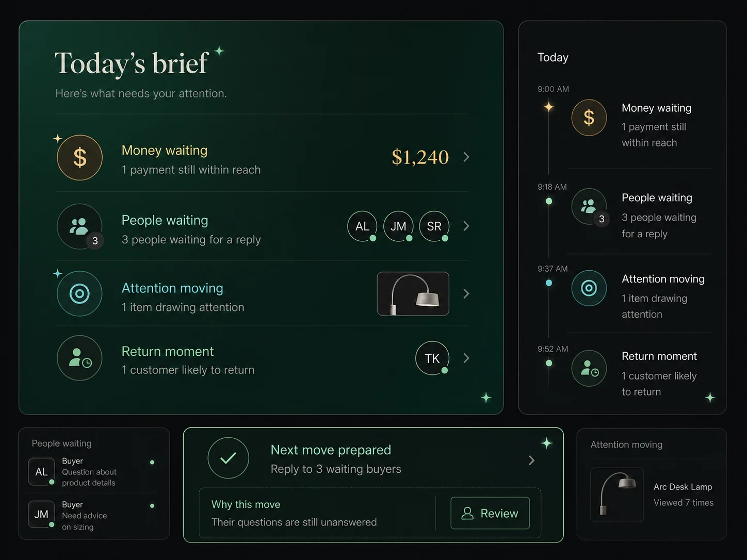Select the 9:00 AM timeline star marker
The image size is (747, 560).
[549, 107]
